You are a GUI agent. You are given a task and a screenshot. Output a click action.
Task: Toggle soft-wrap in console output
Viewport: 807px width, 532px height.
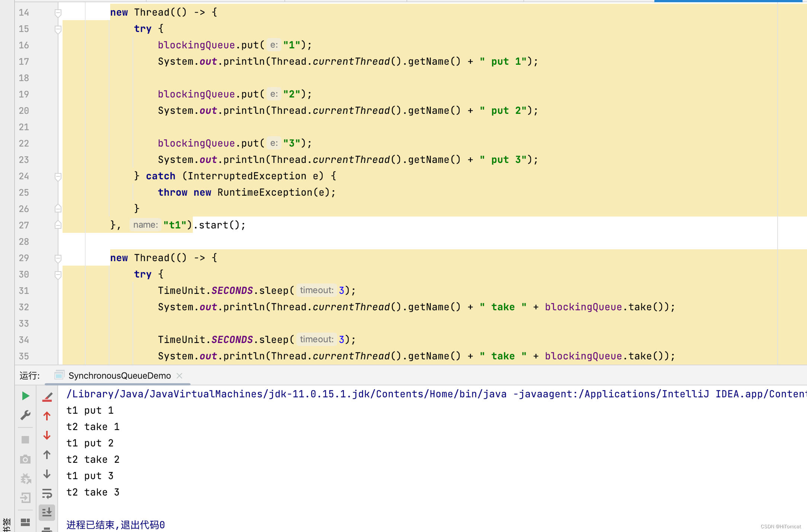pos(47,494)
